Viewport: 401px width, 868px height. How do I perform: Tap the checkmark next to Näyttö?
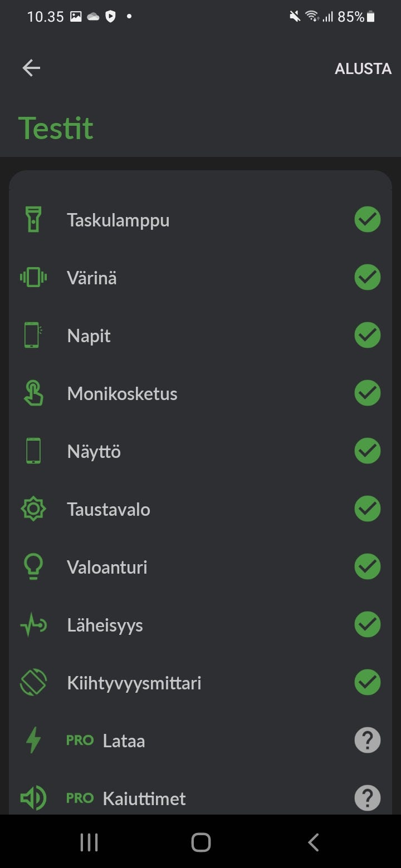pyautogui.click(x=367, y=451)
